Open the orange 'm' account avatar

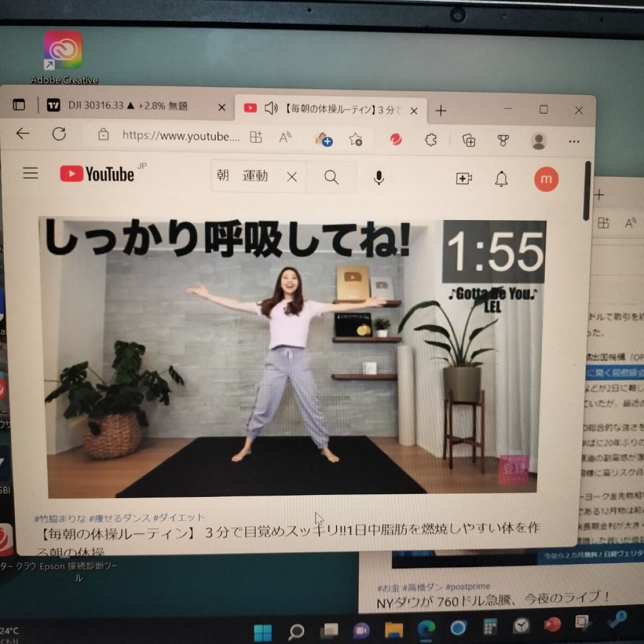pyautogui.click(x=546, y=179)
